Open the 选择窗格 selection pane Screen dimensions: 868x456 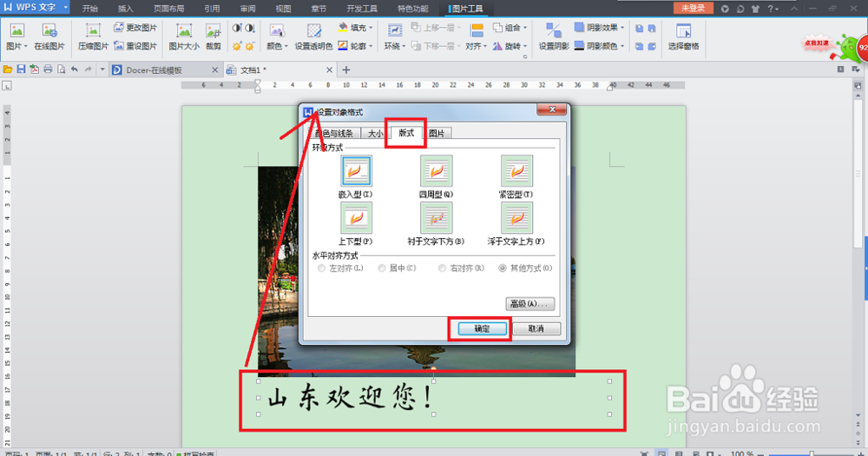[x=683, y=36]
